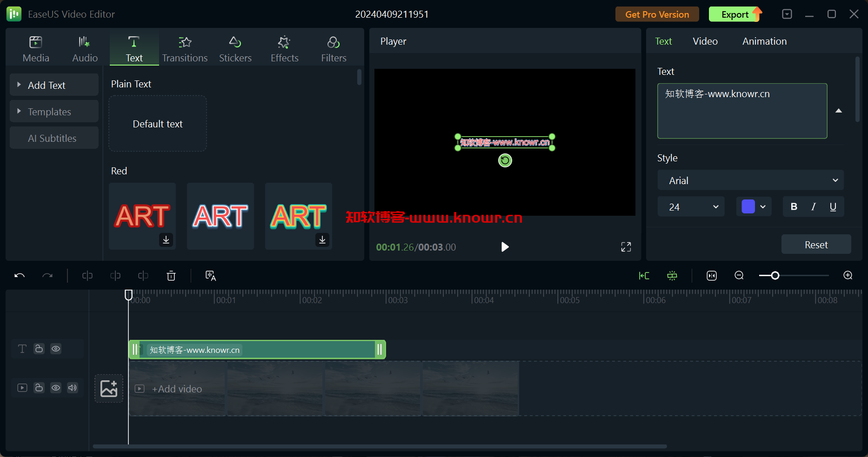This screenshot has width=868, height=457.
Task: Delete the selected clip
Action: [x=171, y=276]
